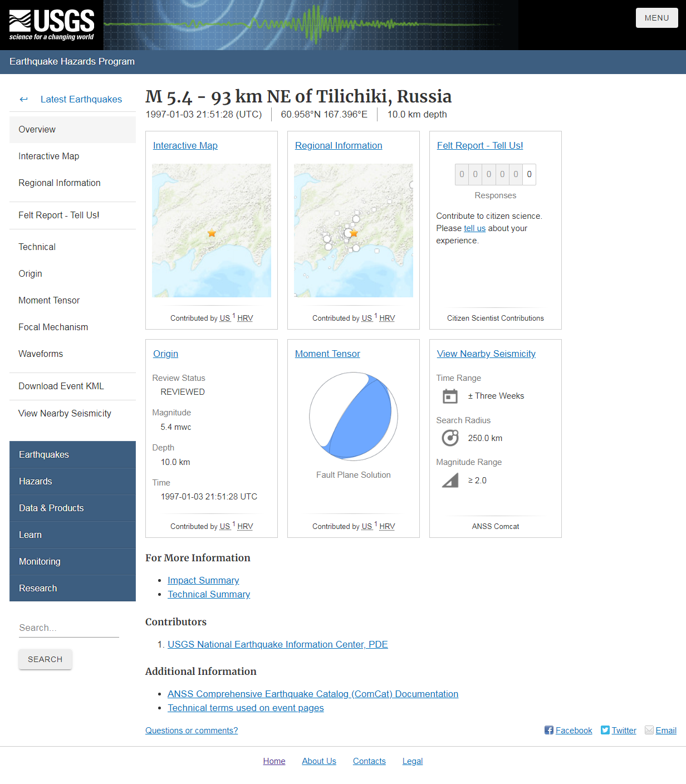Select View Nearby Seismicity in sidebar
The height and width of the screenshot is (784, 686).
[72, 413]
